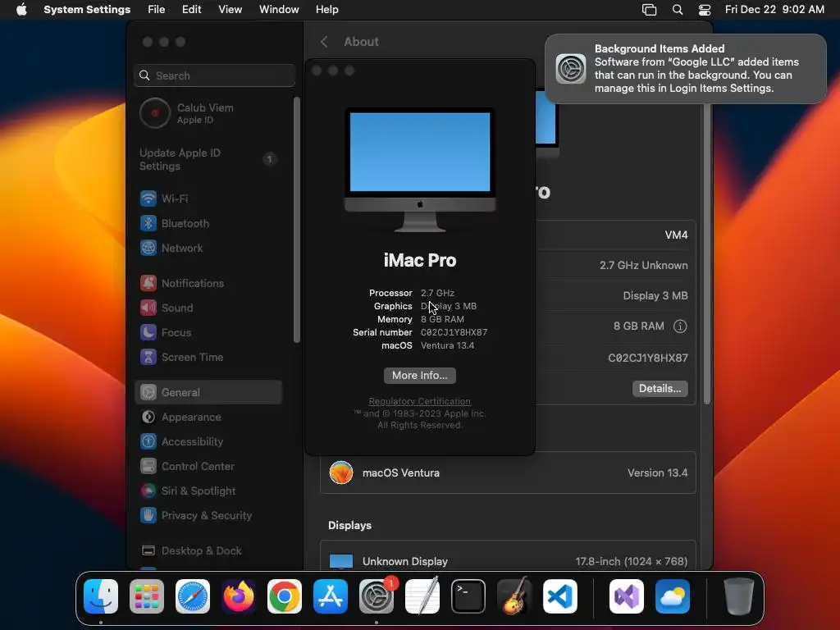This screenshot has height=630, width=840.
Task: Open the View menu
Action: tap(231, 10)
